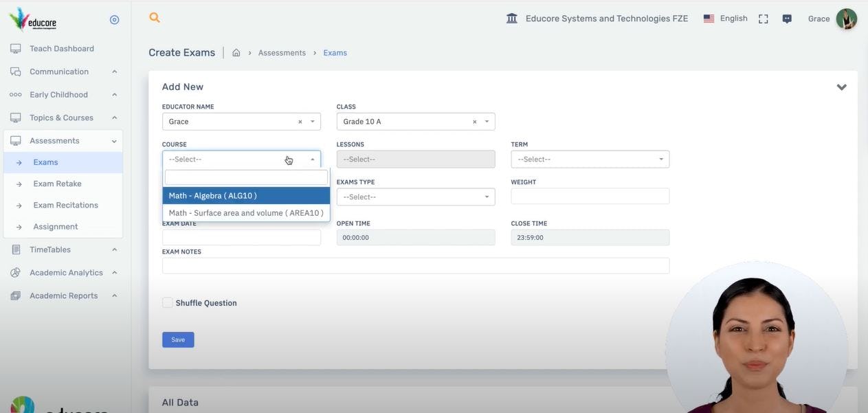Click the blue Save button
This screenshot has width=868, height=413.
coord(178,339)
